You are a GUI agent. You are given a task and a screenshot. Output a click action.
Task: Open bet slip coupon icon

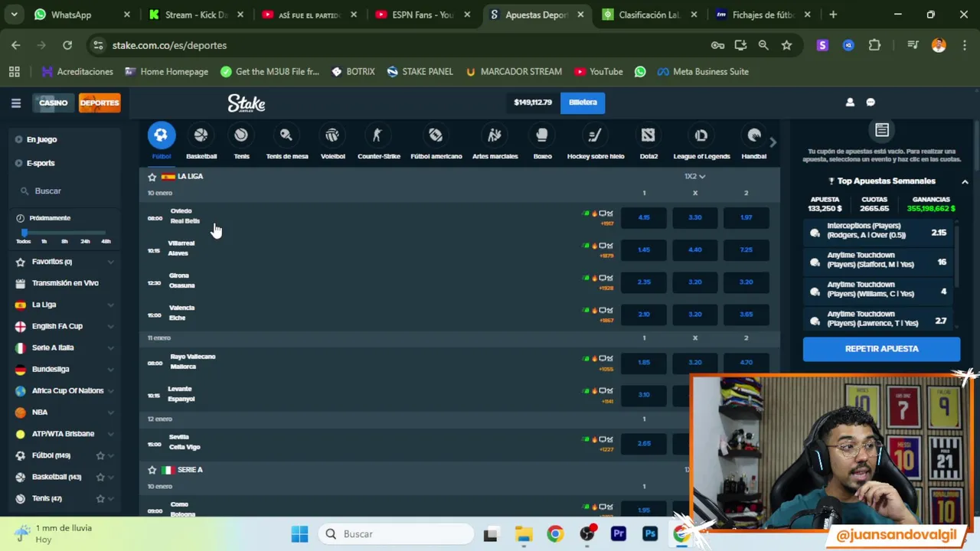click(882, 131)
